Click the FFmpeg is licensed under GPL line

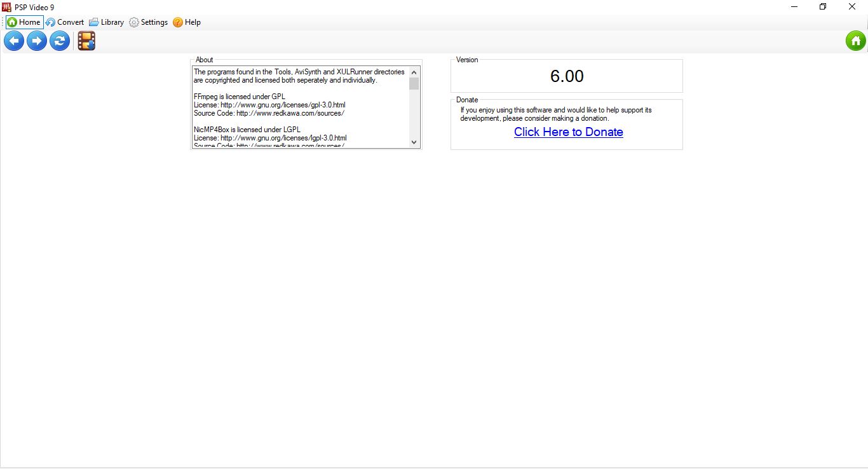pyautogui.click(x=240, y=97)
